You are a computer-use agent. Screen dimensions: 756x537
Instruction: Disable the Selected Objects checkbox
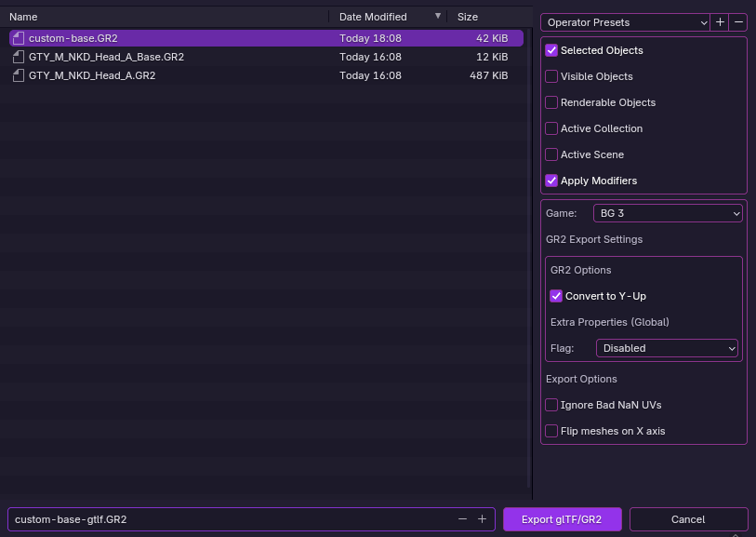pos(552,50)
